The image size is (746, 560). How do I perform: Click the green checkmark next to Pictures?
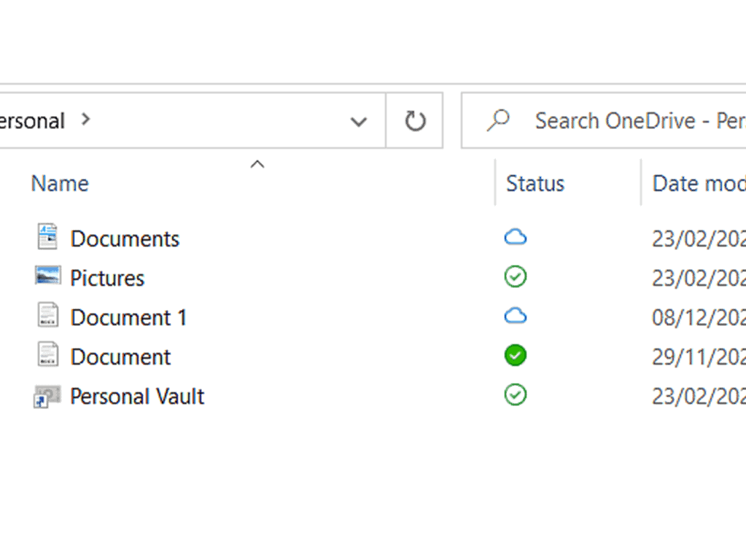pos(516,276)
